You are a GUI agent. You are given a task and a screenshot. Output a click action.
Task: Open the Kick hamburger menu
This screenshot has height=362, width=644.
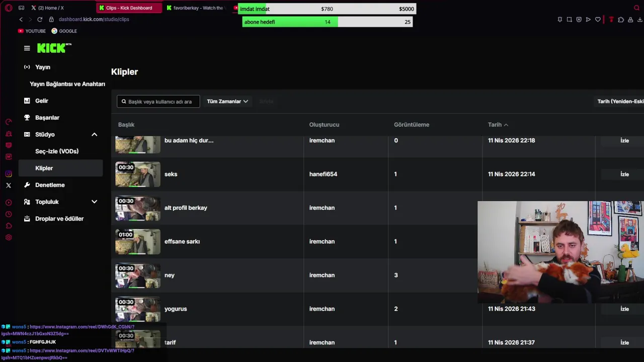click(27, 48)
